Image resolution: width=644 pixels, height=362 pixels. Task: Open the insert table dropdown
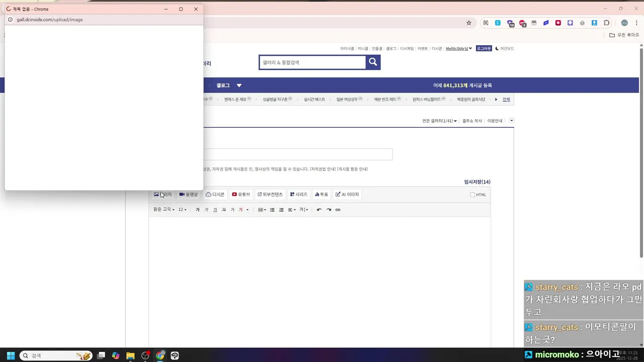point(262,210)
